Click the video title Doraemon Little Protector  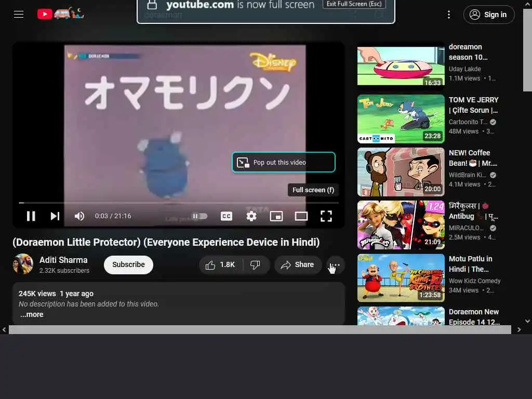[x=166, y=242]
